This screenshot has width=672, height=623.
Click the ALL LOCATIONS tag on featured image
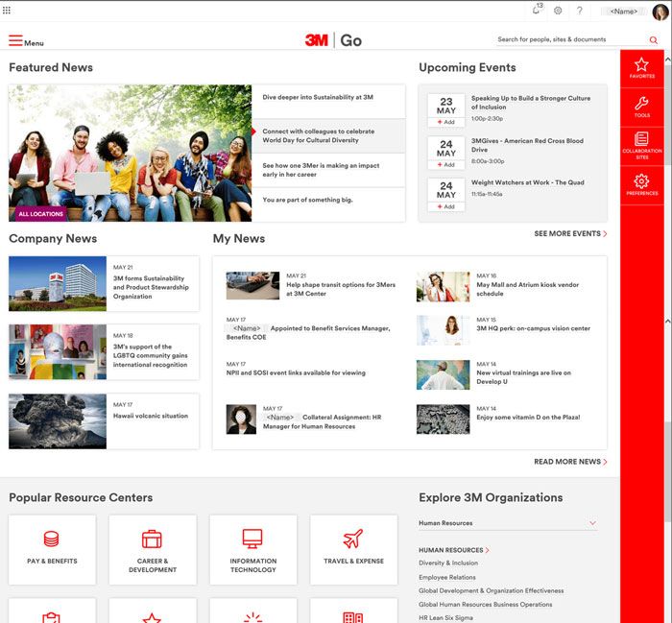(40, 214)
